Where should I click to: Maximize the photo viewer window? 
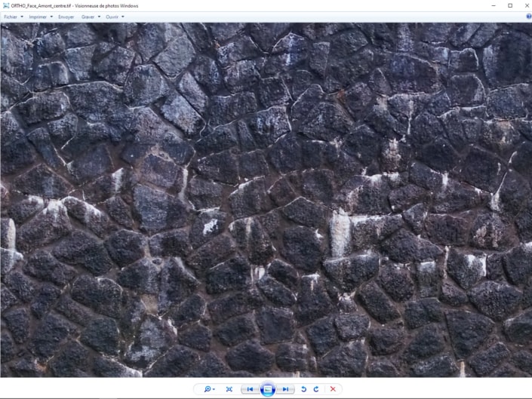pos(509,5)
